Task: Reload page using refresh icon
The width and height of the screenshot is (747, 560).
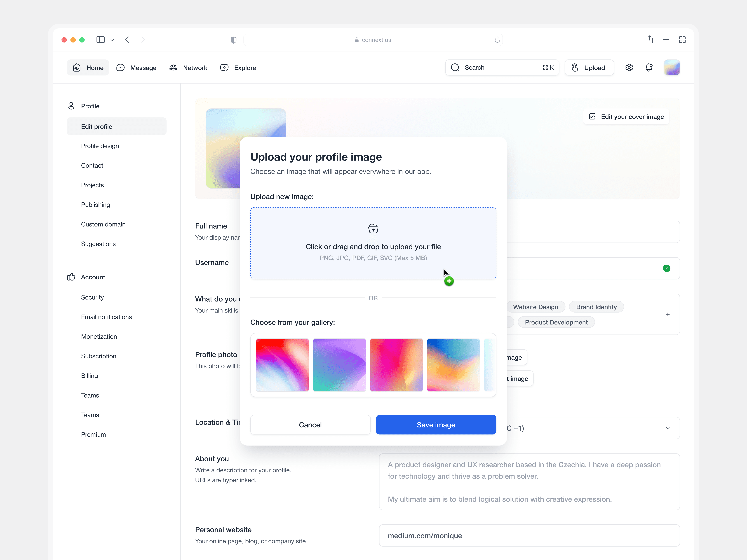Action: click(x=497, y=40)
